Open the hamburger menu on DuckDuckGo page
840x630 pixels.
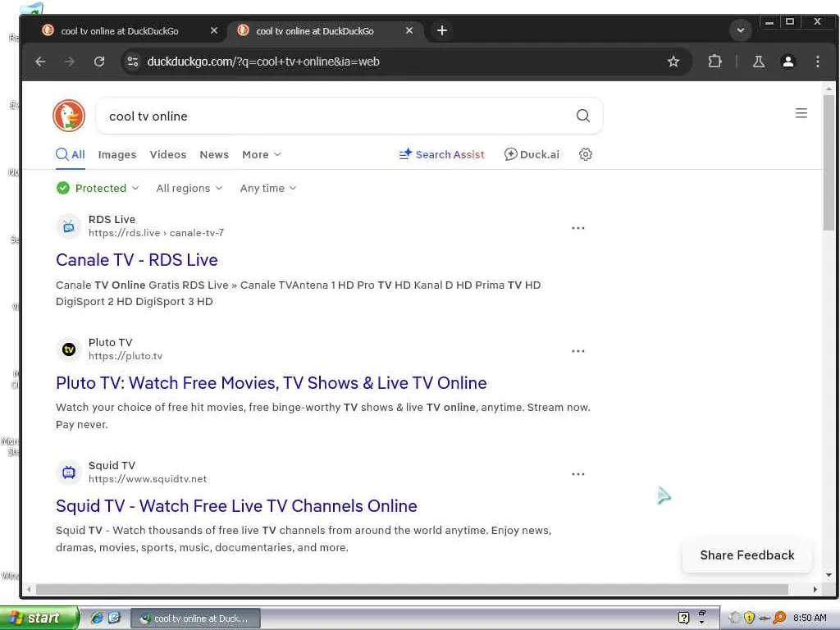(801, 113)
